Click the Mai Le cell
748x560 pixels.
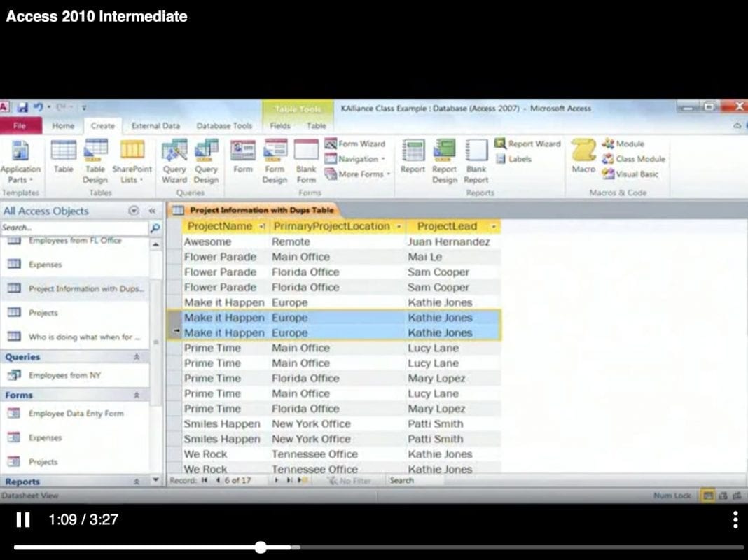pos(452,258)
